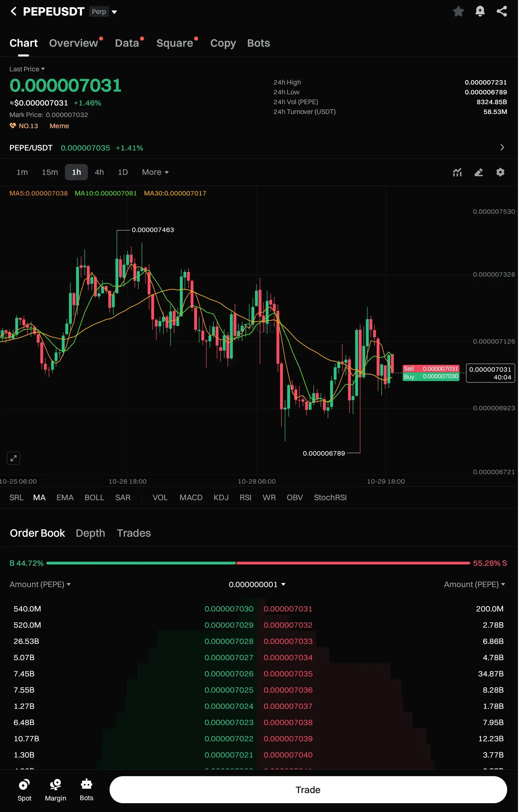
Task: Toggle the EMA indicator
Action: 65,497
